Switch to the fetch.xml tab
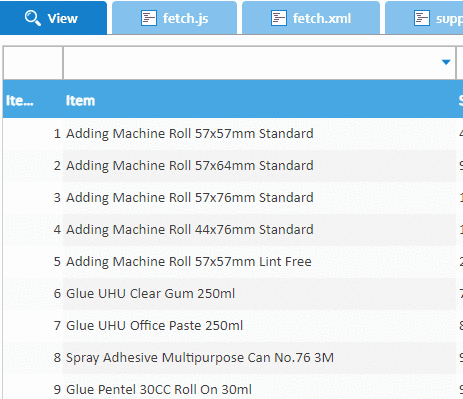 pos(311,18)
